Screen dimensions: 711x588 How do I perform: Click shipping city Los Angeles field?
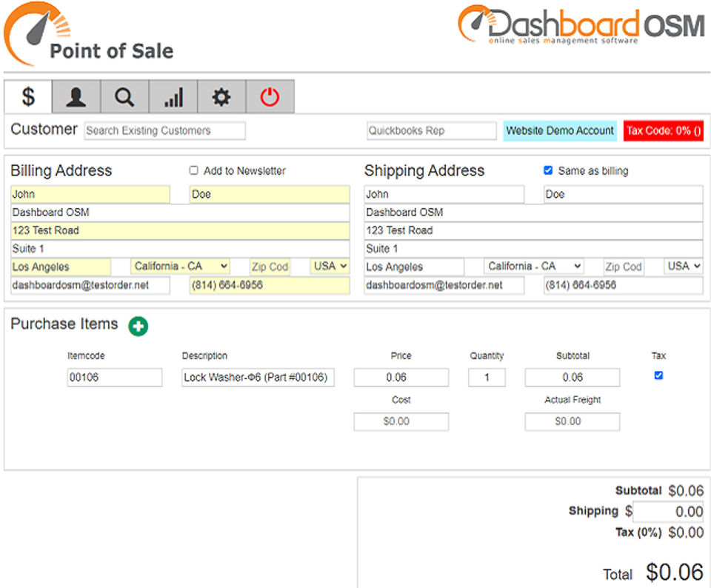[415, 267]
